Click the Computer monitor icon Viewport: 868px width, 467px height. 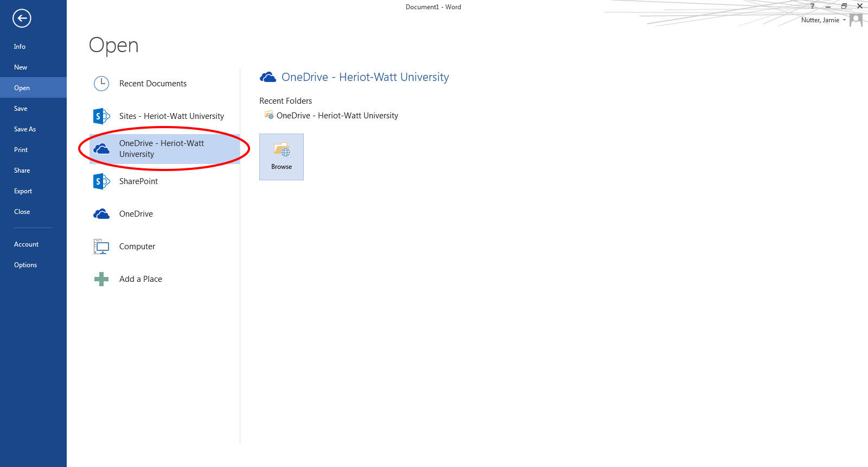tap(101, 247)
